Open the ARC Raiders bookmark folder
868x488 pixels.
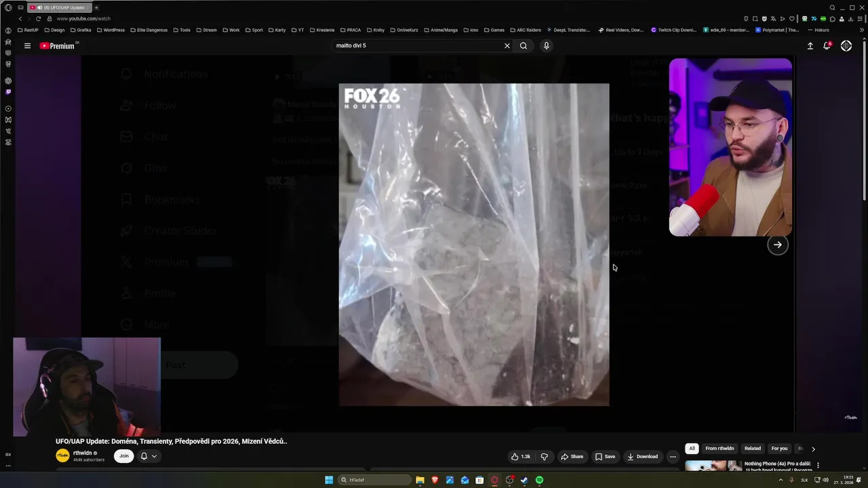pyautogui.click(x=525, y=30)
